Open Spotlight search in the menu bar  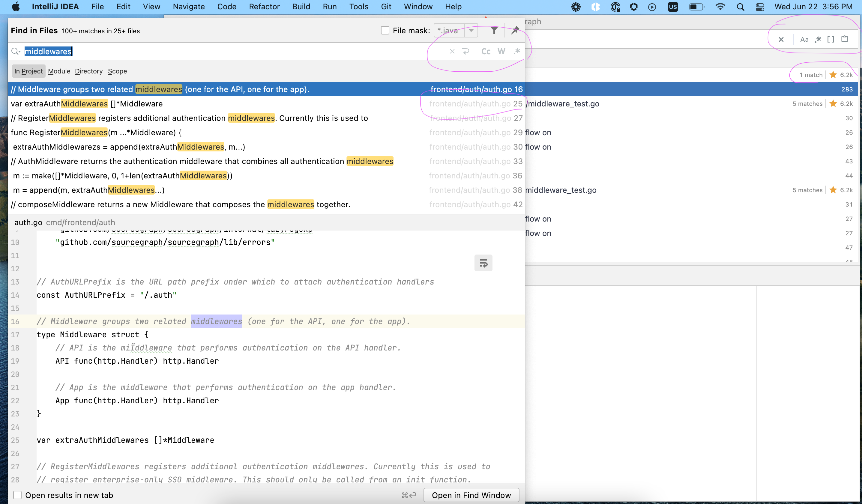(741, 7)
